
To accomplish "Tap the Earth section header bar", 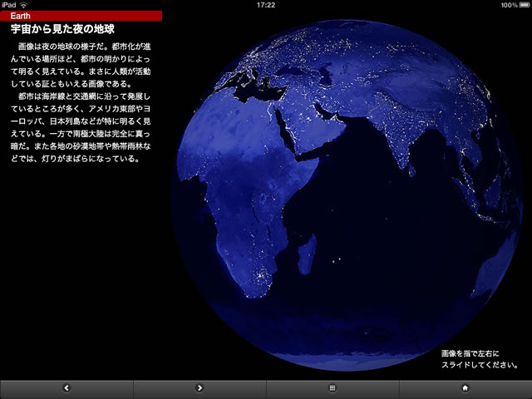I will tap(81, 16).
